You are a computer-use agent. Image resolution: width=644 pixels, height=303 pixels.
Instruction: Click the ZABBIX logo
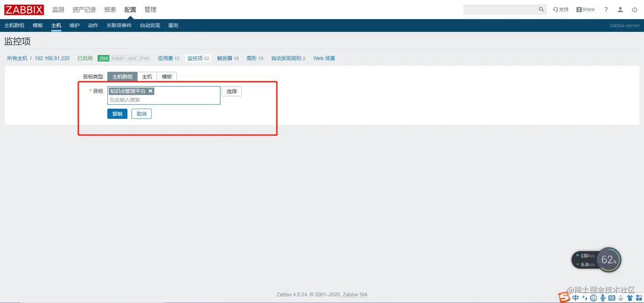click(x=24, y=9)
